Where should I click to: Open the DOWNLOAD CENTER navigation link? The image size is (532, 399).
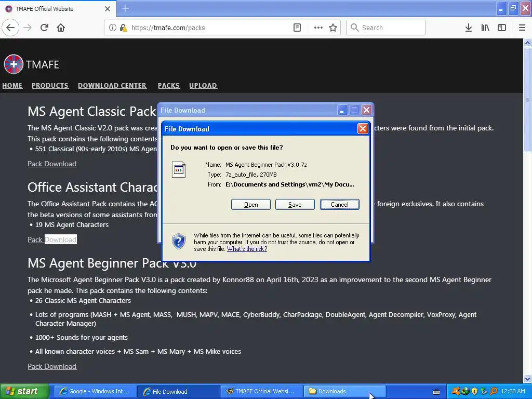pos(112,86)
